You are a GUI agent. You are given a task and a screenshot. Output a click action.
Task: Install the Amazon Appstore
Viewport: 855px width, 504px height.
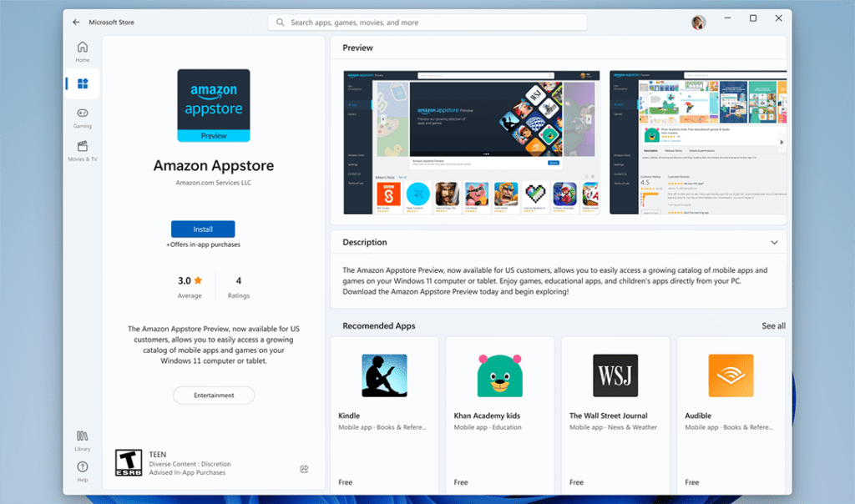[203, 229]
